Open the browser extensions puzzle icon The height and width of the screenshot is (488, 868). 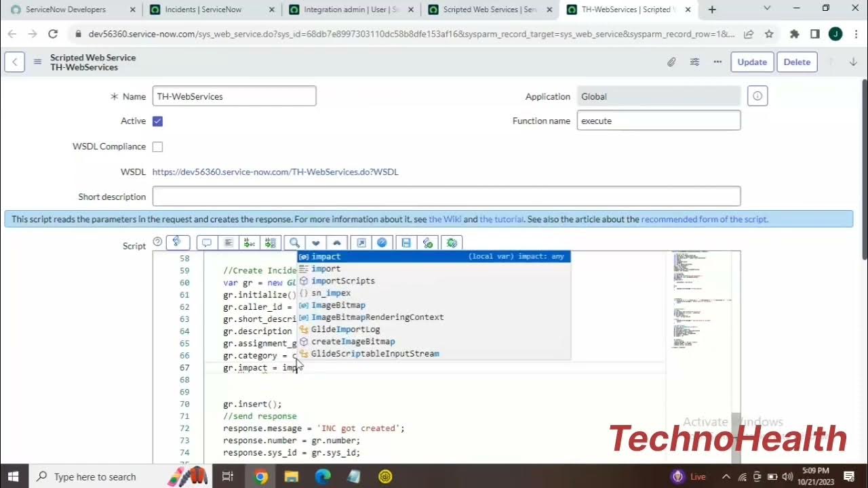(x=795, y=34)
